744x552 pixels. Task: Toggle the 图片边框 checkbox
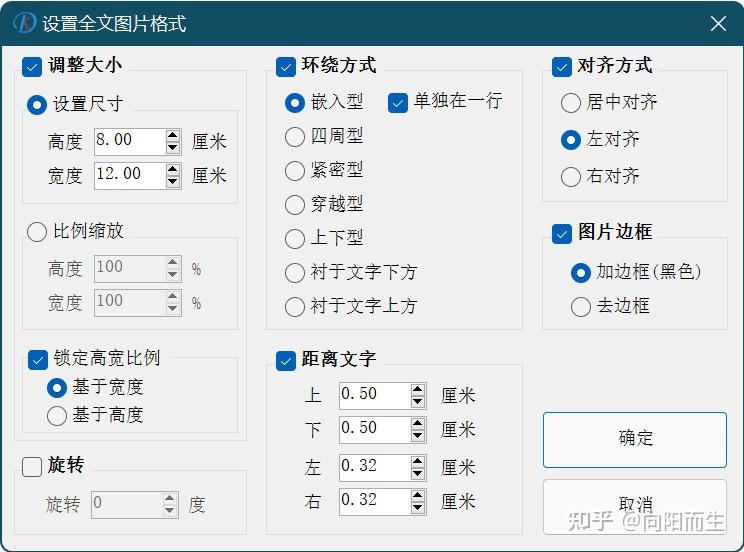(x=562, y=234)
